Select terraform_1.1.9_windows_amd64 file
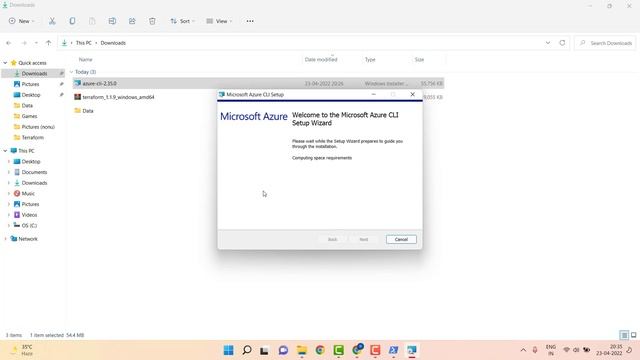Screen dimensions: 640x360 [x=118, y=97]
